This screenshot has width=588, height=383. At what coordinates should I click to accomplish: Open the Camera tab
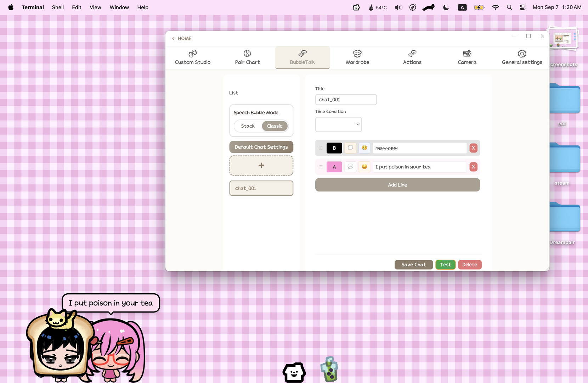point(467,57)
